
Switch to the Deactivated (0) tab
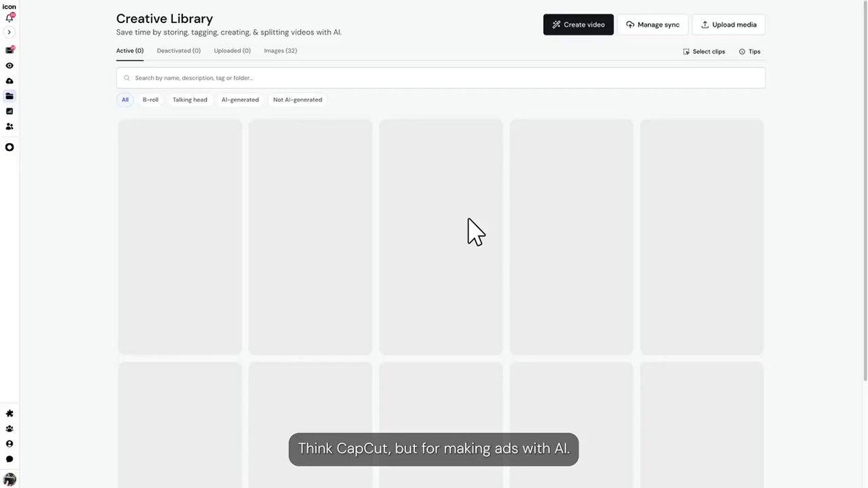pyautogui.click(x=179, y=51)
